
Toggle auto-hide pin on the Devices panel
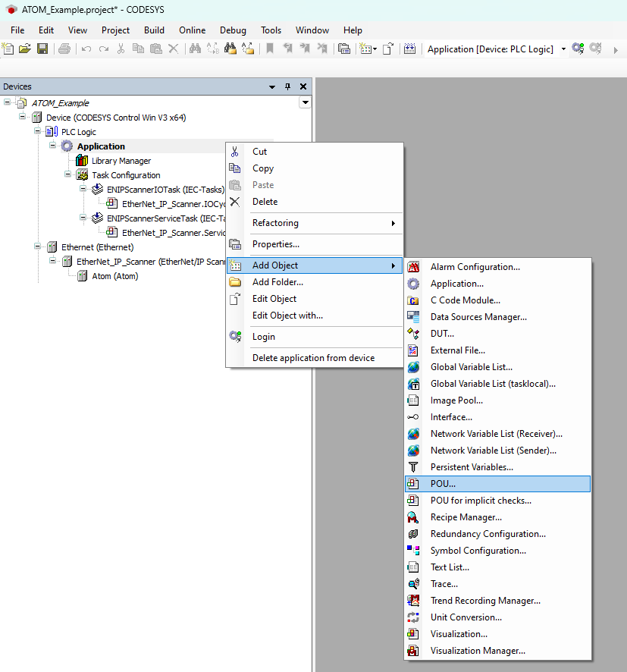coord(286,86)
